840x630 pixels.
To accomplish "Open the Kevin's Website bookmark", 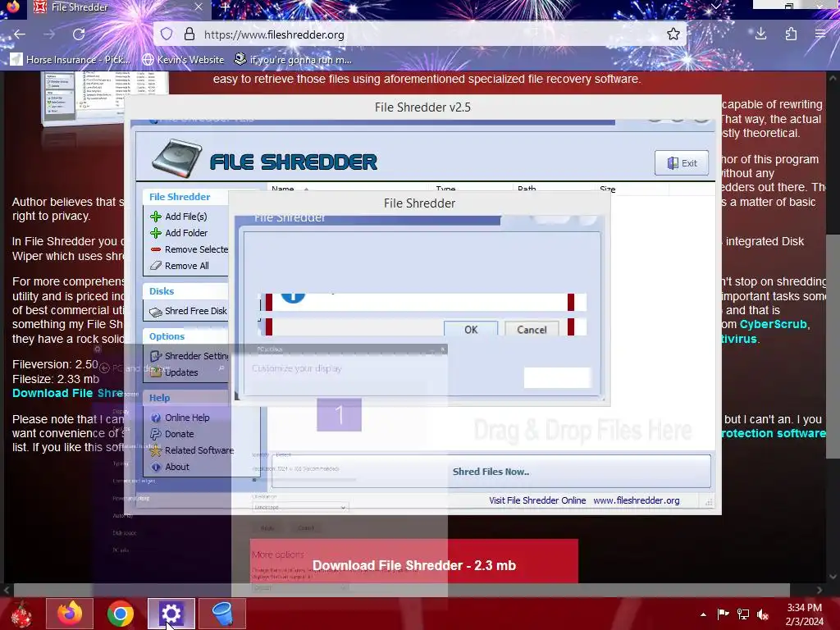I will click(x=183, y=59).
